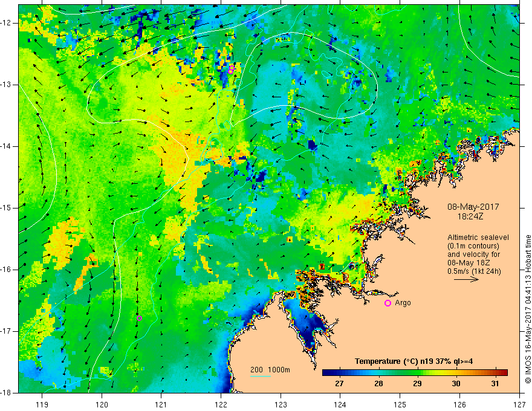The width and height of the screenshot is (532, 411).
Task: Click the '31' color bar label
Action: (495, 384)
